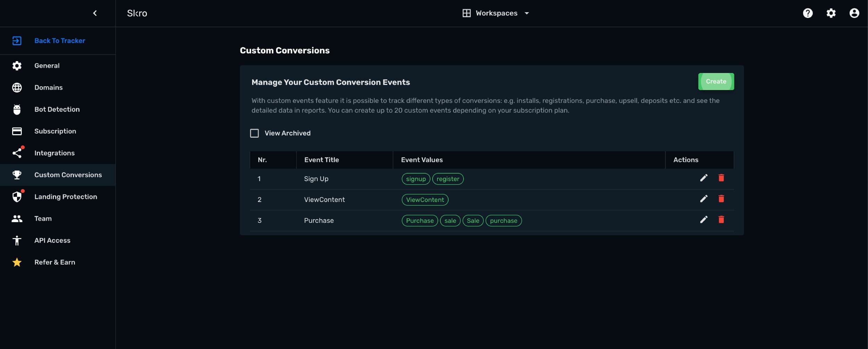The width and height of the screenshot is (868, 349).
Task: Open Subscription in the sidebar
Action: click(58, 131)
